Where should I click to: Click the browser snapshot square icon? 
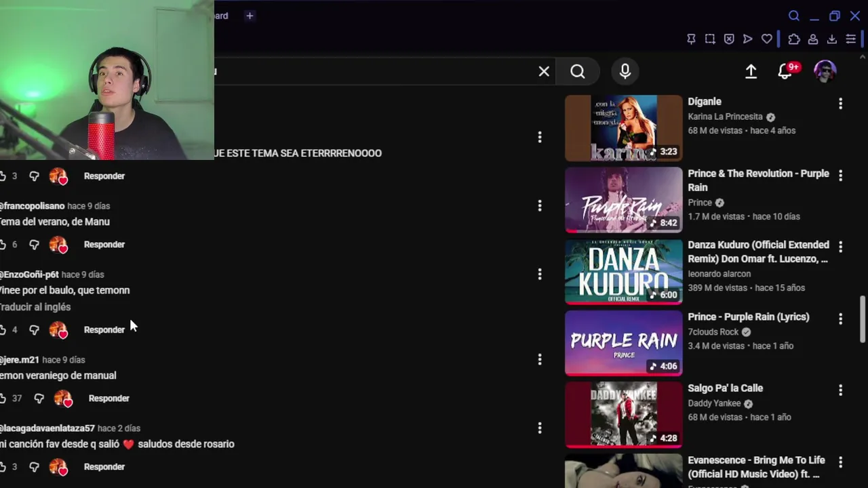click(x=710, y=39)
